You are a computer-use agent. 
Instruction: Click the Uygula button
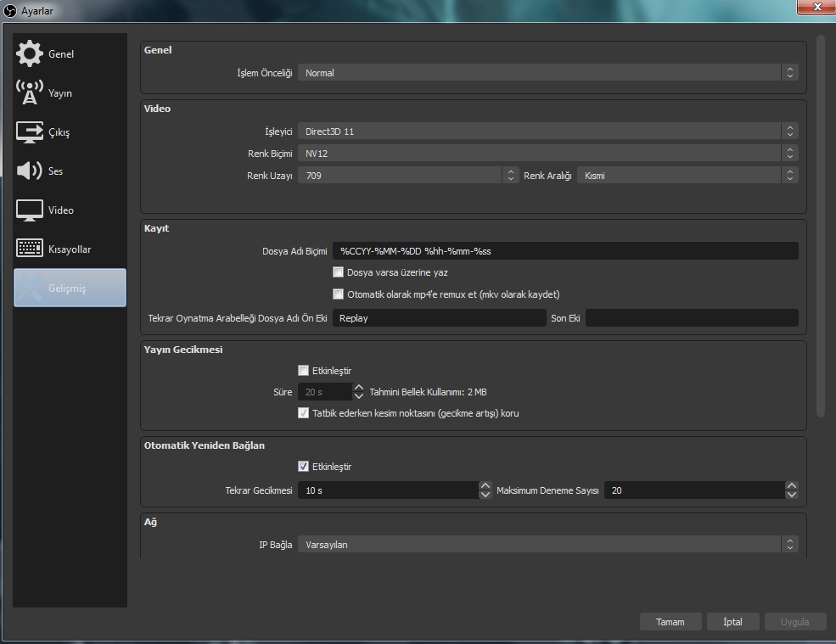794,622
